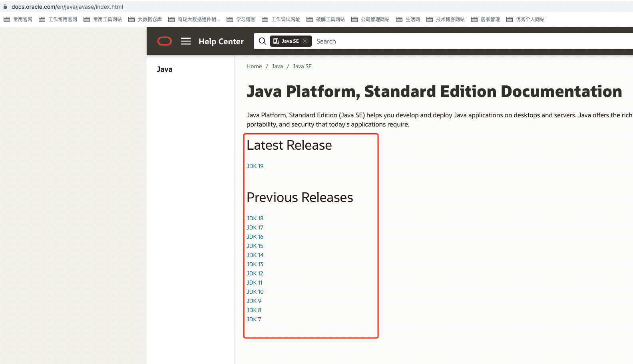
Task: Click the search magnifier icon
Action: click(x=262, y=41)
